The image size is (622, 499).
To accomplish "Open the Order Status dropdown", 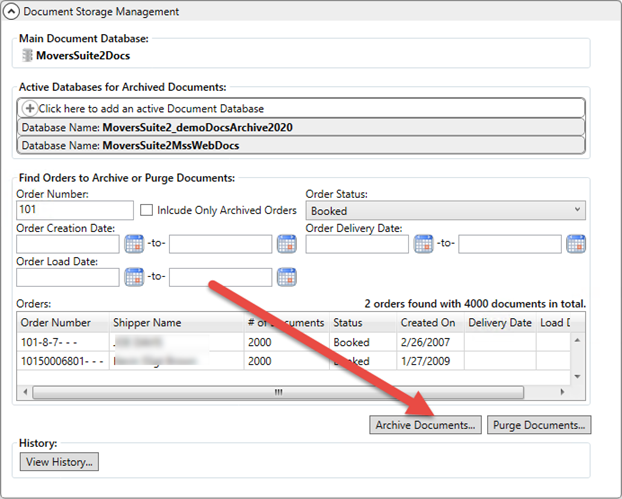I will pyautogui.click(x=445, y=211).
